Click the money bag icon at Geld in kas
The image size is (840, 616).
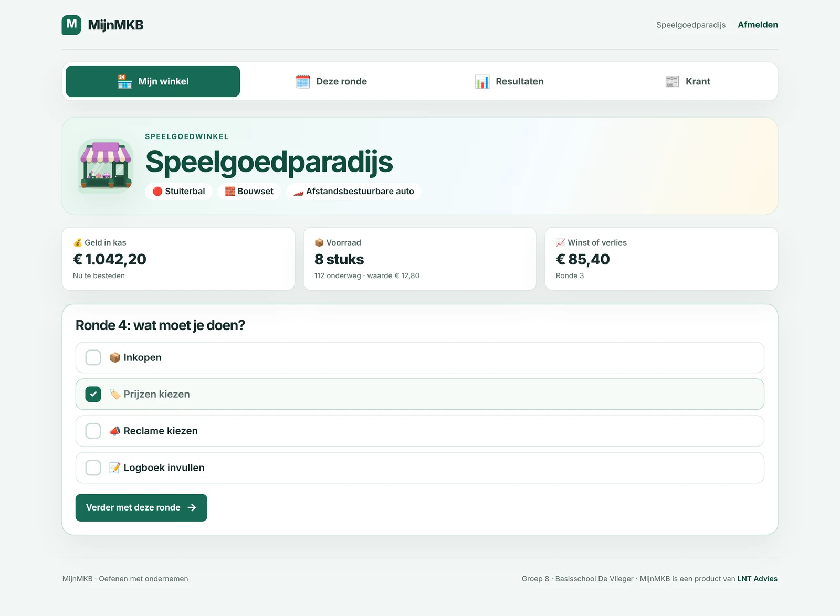tap(78, 242)
